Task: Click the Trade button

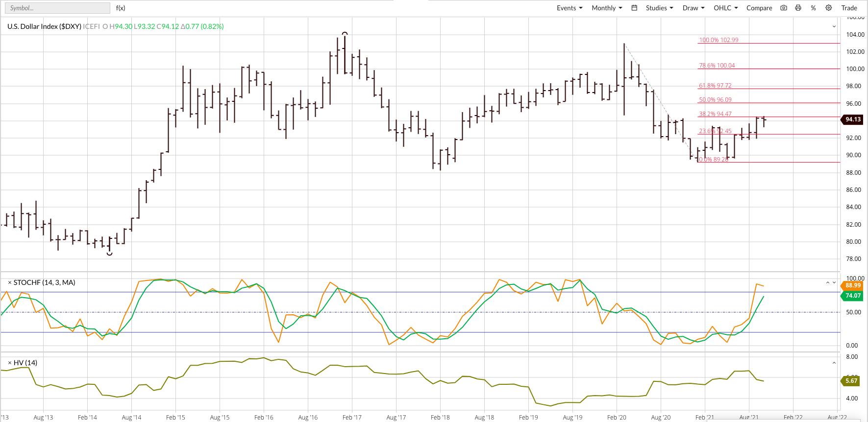Action: click(849, 8)
